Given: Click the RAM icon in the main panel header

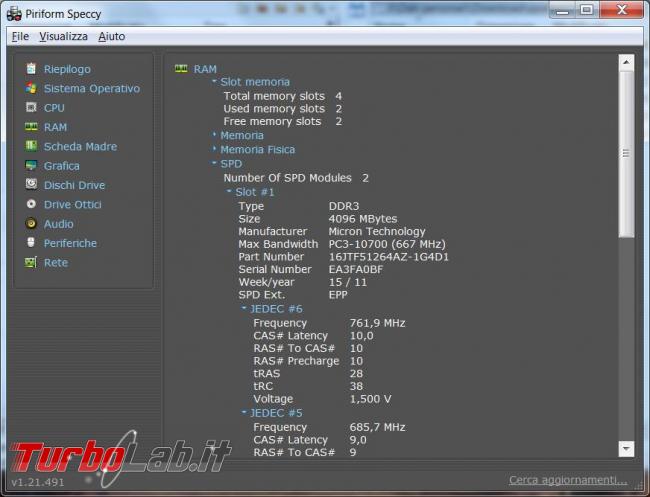Looking at the screenshot, I should (181, 69).
